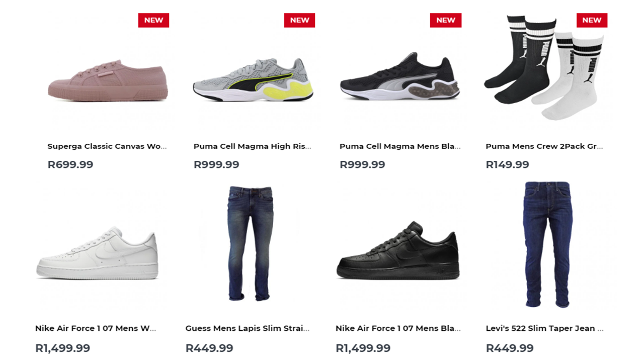Click the Puma Cell Magma Mens Black title

tap(400, 146)
